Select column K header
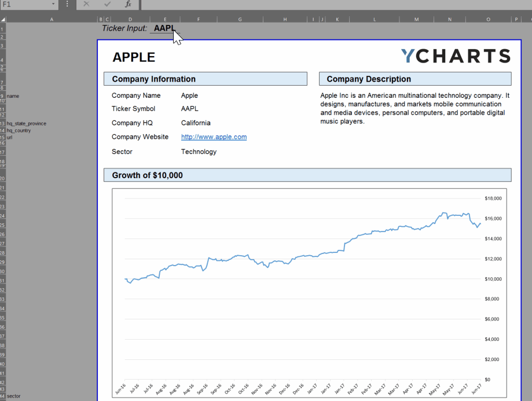 (337, 19)
